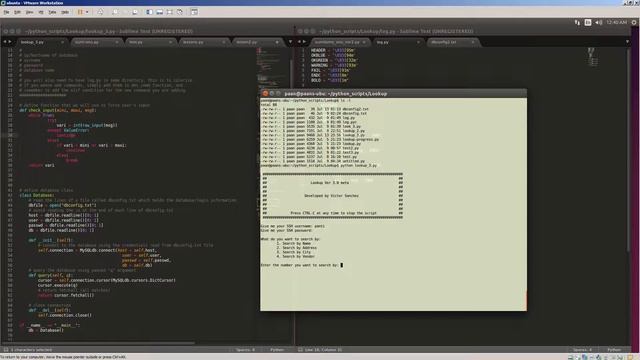Viewport: 640px width, 360px height.
Task: Enter VMware full screen mode
Action: click(x=170, y=12)
